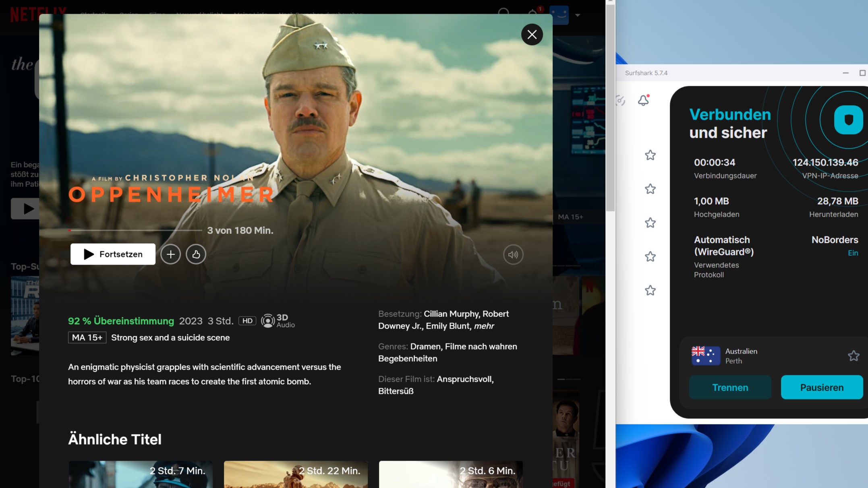Click the 92 % Übereinstimmung match score
Screen dimensions: 868x488
121,321
